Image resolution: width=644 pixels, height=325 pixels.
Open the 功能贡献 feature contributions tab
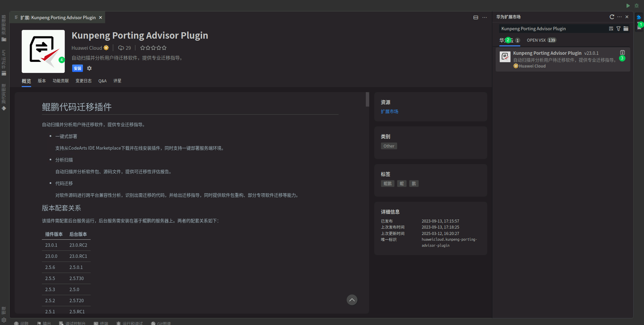[x=60, y=81]
